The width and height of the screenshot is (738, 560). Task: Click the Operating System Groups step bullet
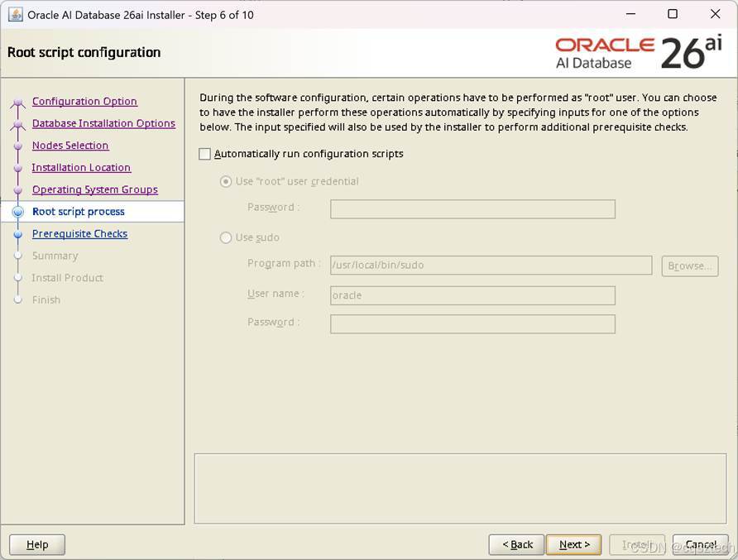click(x=18, y=190)
